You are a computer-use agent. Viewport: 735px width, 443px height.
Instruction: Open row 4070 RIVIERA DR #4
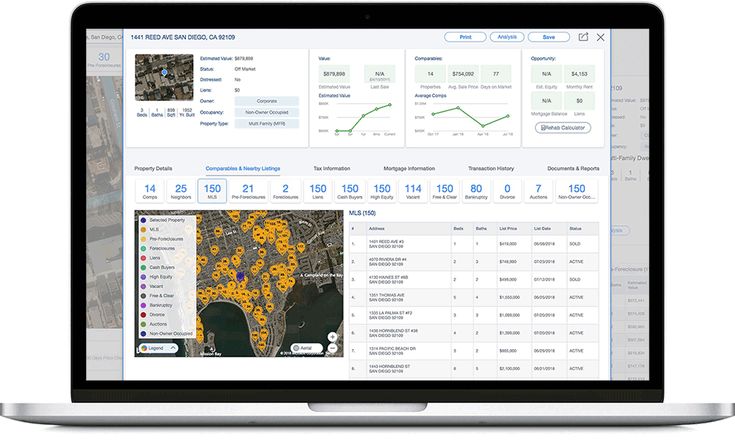pos(474,262)
